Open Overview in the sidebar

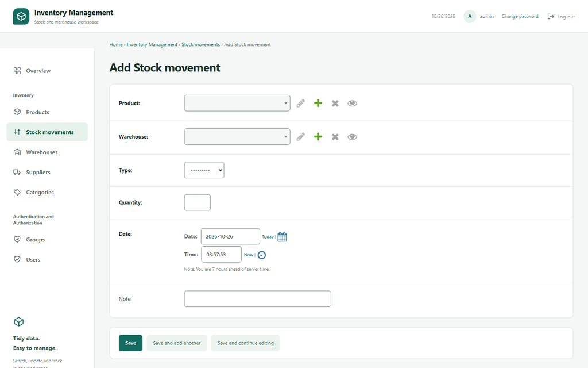click(x=47, y=71)
